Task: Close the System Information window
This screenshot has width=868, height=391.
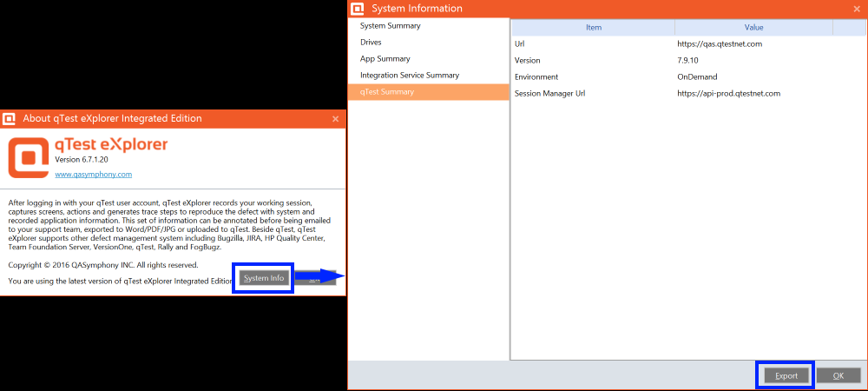Action: (x=857, y=9)
